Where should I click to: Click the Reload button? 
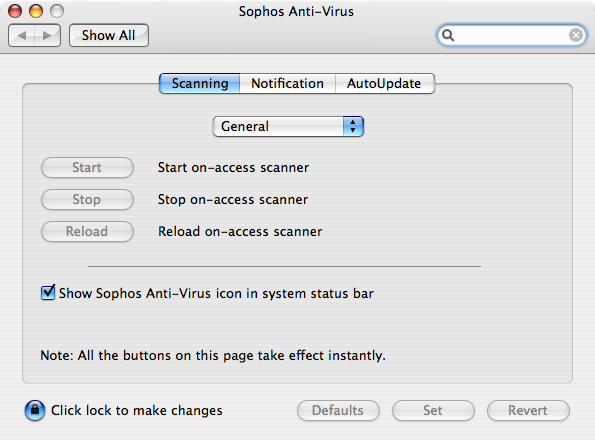(x=87, y=231)
